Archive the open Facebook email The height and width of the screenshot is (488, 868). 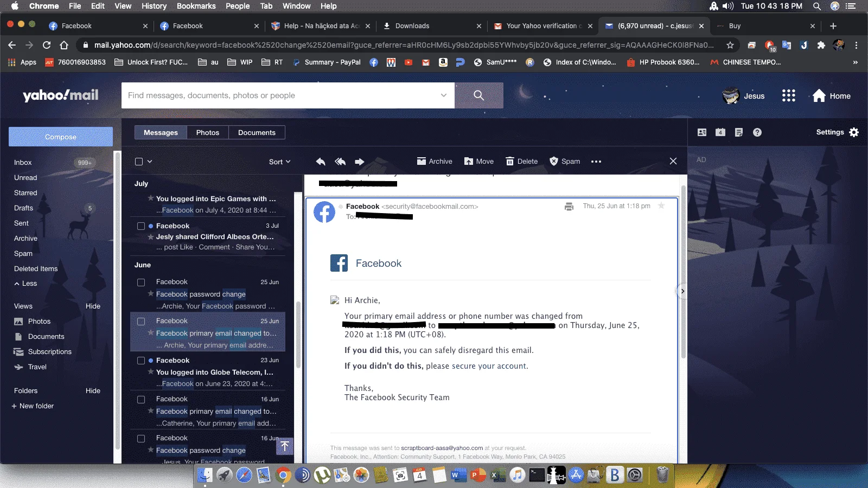point(435,162)
